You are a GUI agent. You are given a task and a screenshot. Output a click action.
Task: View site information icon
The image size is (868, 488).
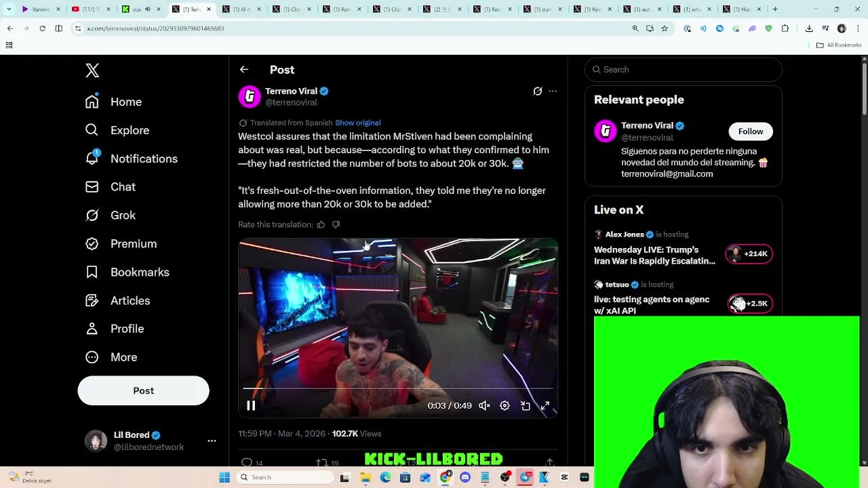78,28
